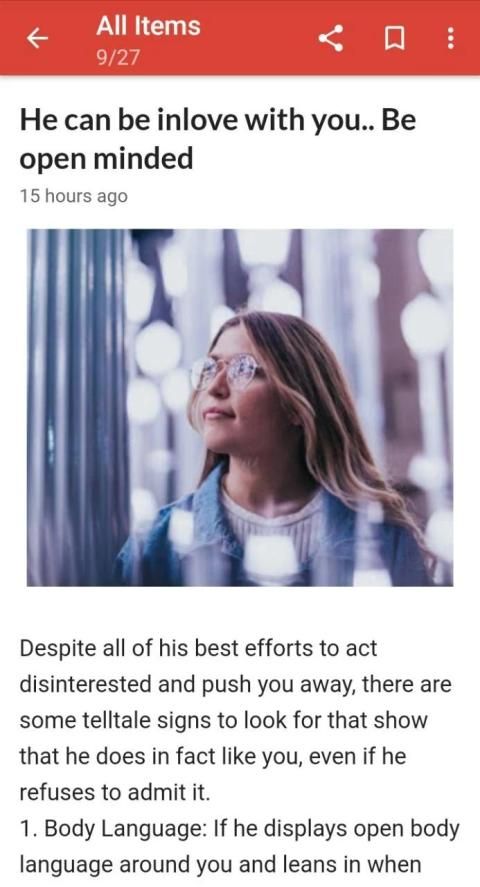Tap the back arrow icon
This screenshot has height=887, width=480.
(37, 38)
